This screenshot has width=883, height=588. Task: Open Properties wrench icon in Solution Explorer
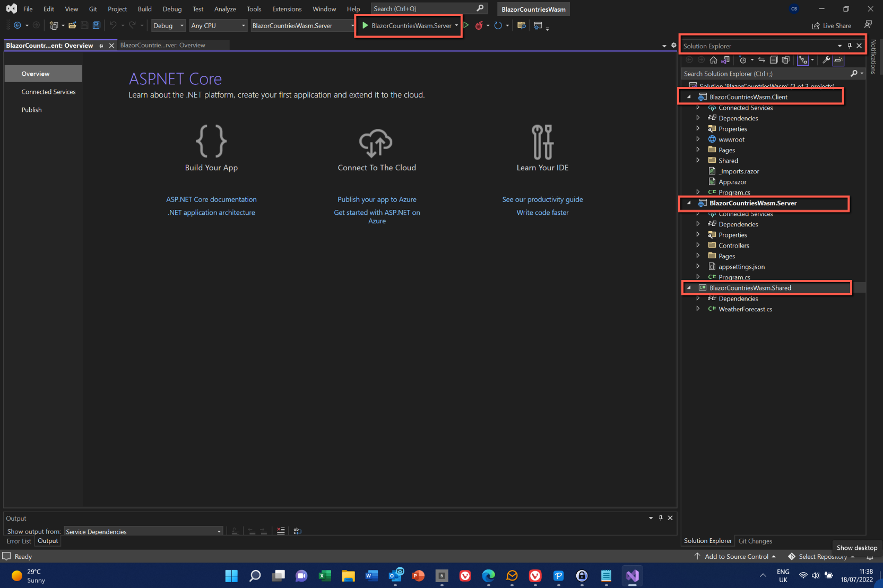(826, 60)
